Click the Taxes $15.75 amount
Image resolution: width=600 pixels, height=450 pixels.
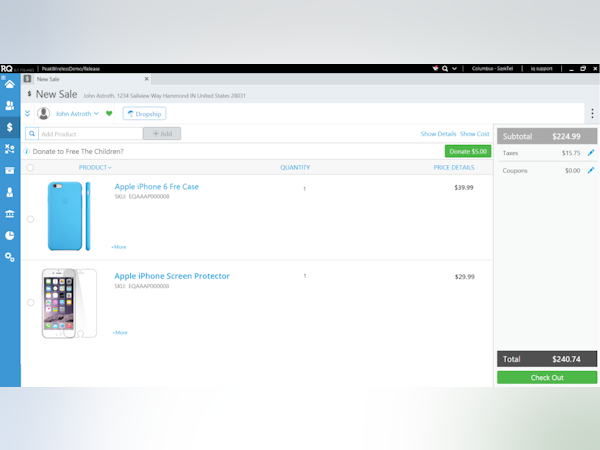pyautogui.click(x=571, y=153)
